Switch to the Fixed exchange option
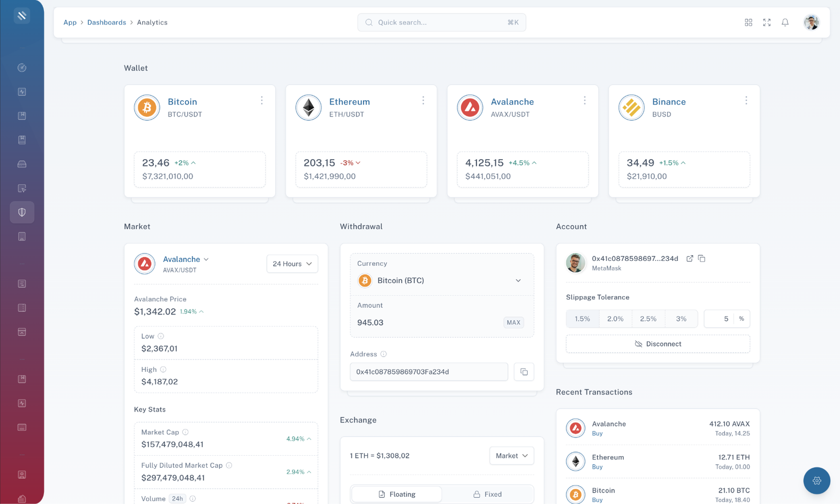Screen dimensions: 840x504 point(487,493)
